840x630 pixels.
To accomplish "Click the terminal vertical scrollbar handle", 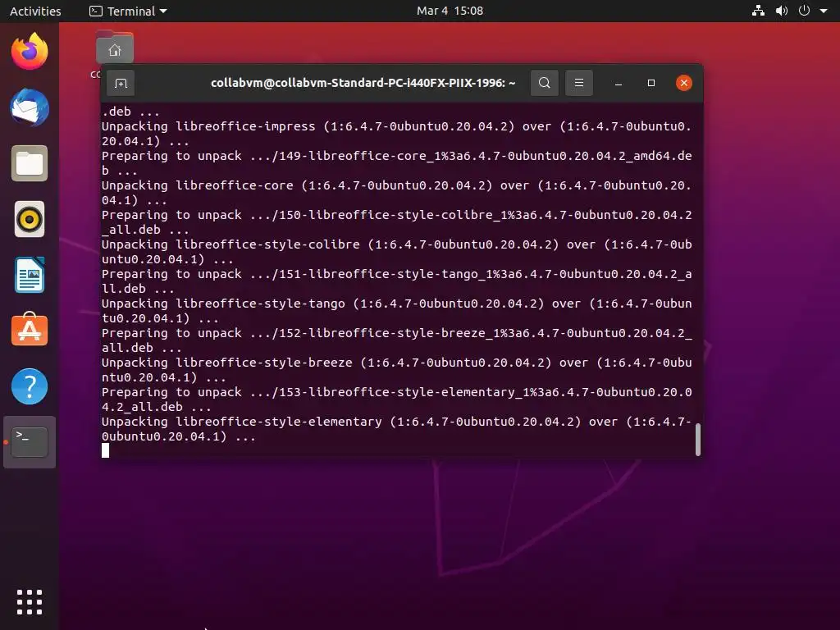I will pyautogui.click(x=697, y=440).
